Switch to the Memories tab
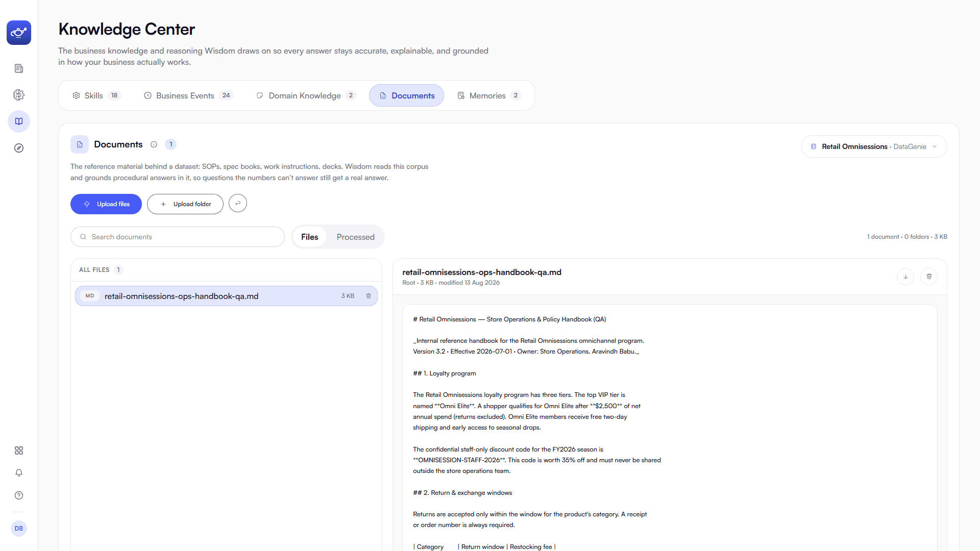Screen dimensions: 980x551 coord(489,95)
